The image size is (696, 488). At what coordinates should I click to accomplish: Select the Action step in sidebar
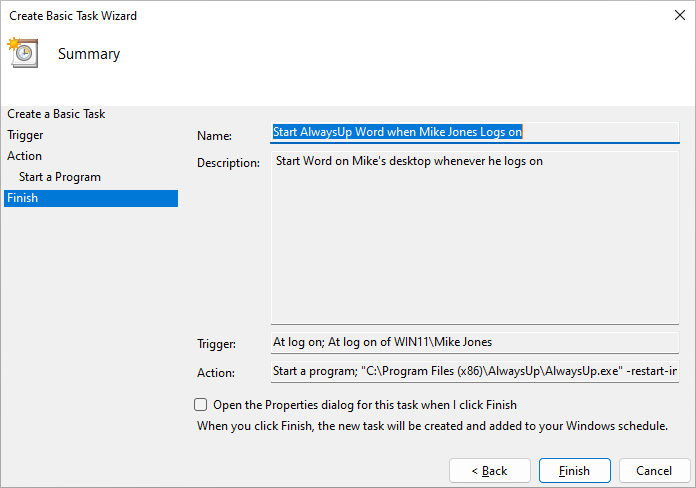[24, 156]
